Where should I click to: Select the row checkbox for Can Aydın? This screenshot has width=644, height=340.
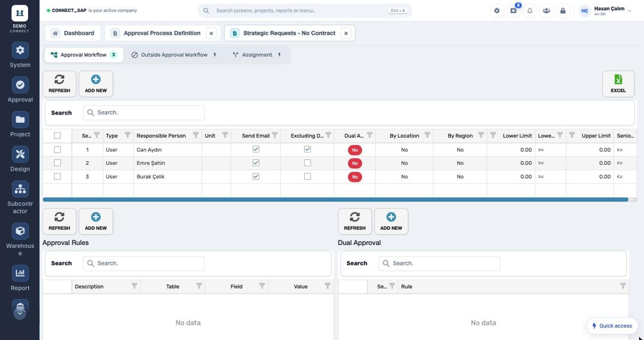click(x=57, y=150)
